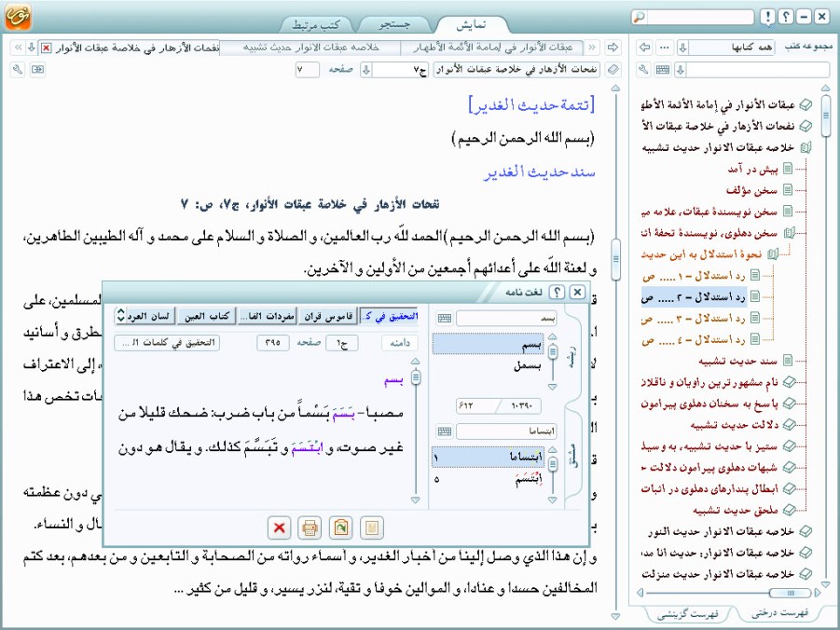
Task: Switch to the 'فهرست درختی' bottom tab
Action: click(x=780, y=613)
